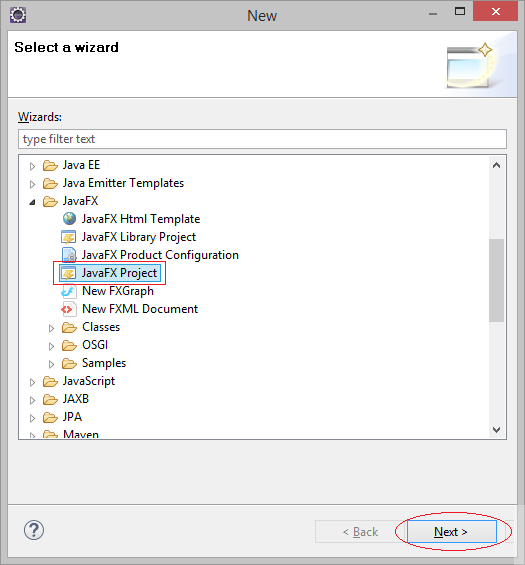This screenshot has height=565, width=525.
Task: Expand the Java Emitter Templates node
Action: pyautogui.click(x=32, y=184)
